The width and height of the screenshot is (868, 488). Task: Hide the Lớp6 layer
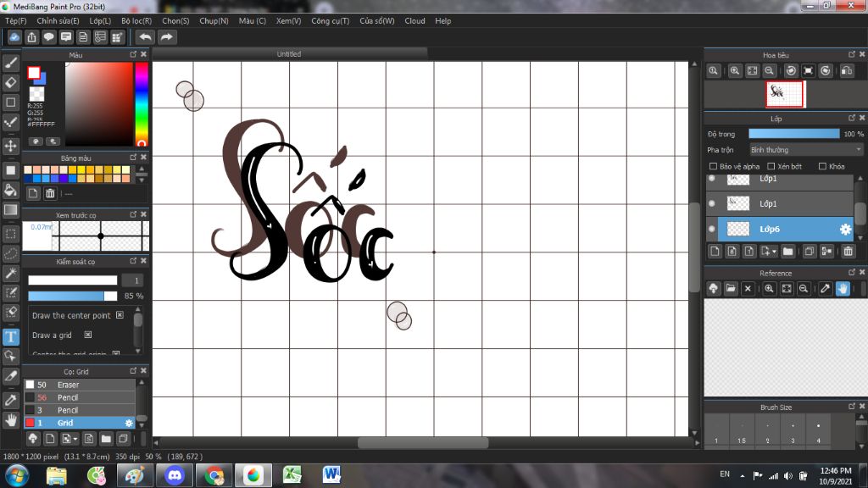[712, 229]
